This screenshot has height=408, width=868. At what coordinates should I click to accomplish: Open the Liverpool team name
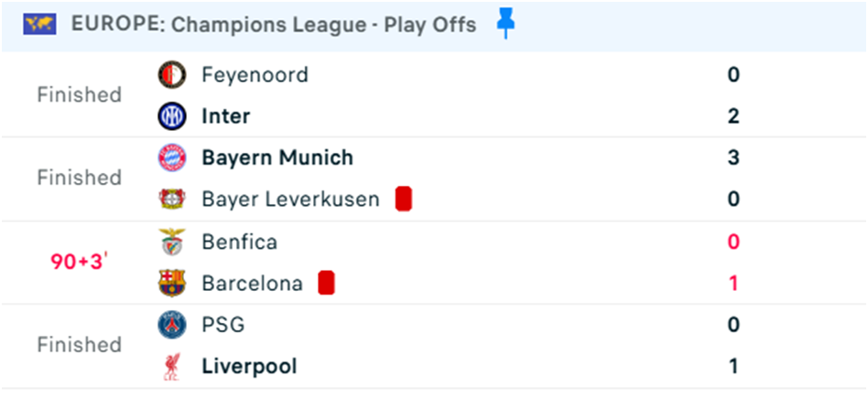[x=249, y=367]
